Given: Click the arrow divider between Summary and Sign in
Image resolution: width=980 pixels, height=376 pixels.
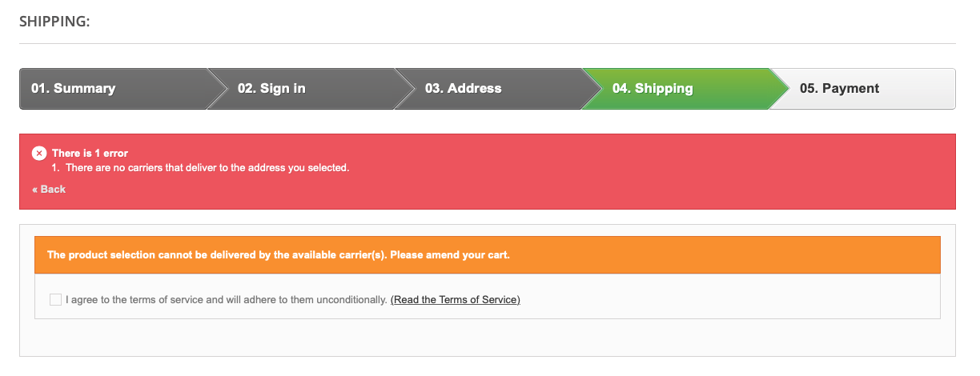Looking at the screenshot, I should [x=216, y=89].
